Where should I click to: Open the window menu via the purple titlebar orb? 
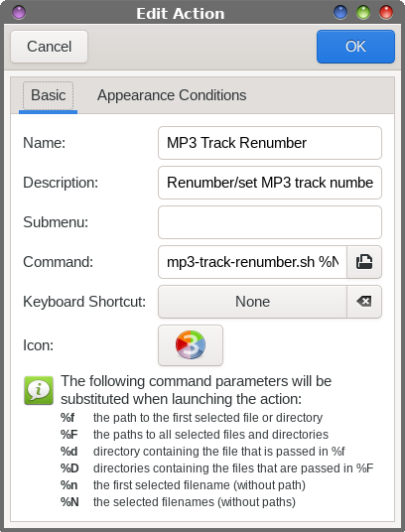(19, 13)
